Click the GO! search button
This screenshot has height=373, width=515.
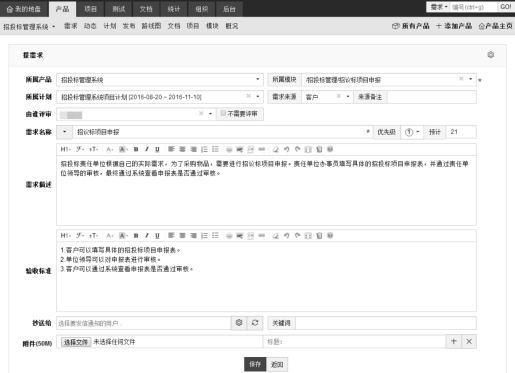click(505, 7)
